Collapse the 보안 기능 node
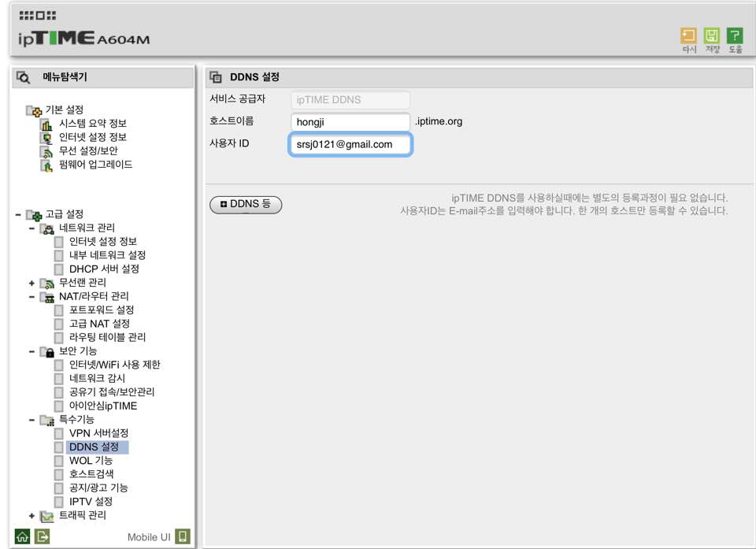The width and height of the screenshot is (756, 549). (31, 351)
